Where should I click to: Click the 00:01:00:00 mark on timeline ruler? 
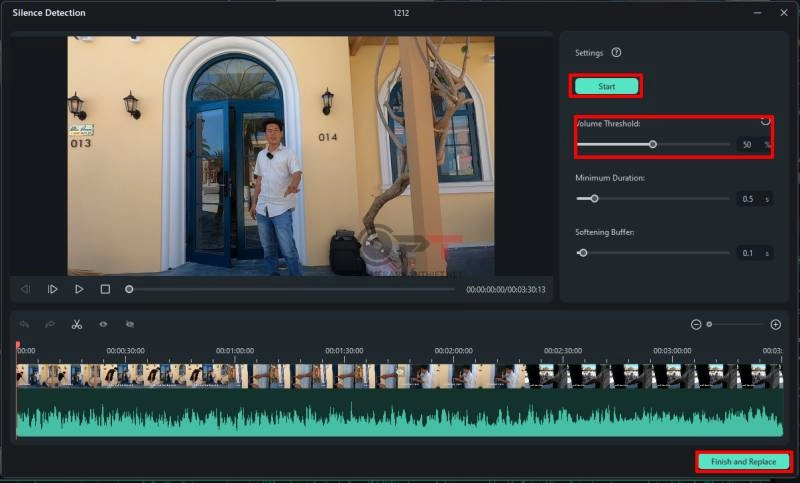click(x=235, y=351)
